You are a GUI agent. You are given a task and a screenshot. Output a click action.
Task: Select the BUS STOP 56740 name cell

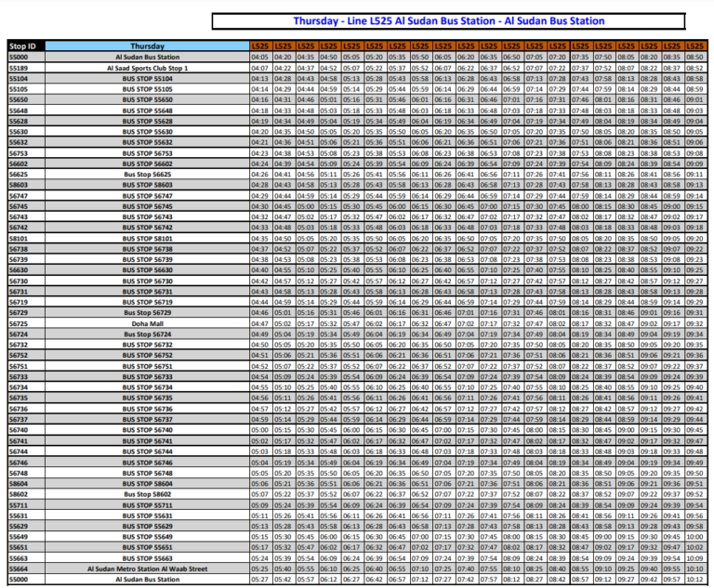[x=148, y=430]
